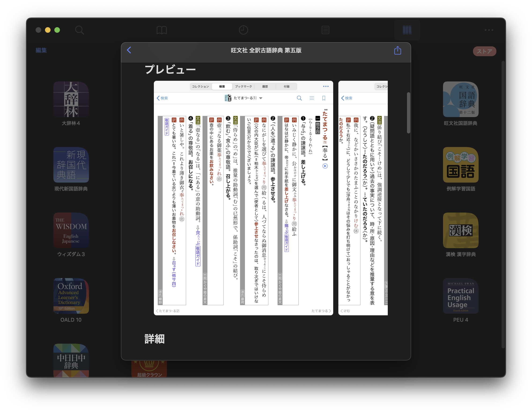Click the 編集 edit button
This screenshot has width=532, height=412.
click(x=41, y=50)
